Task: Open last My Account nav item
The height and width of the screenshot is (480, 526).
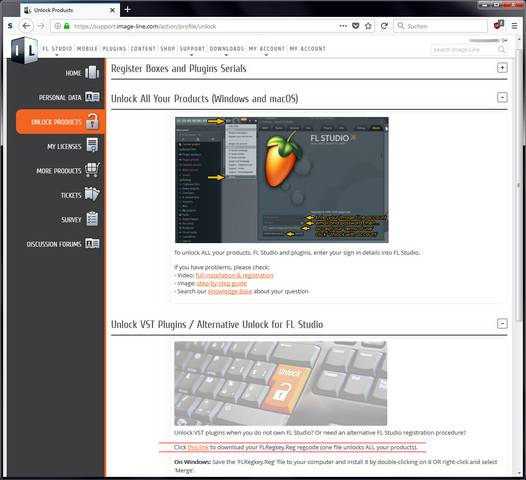Action: pyautogui.click(x=308, y=49)
